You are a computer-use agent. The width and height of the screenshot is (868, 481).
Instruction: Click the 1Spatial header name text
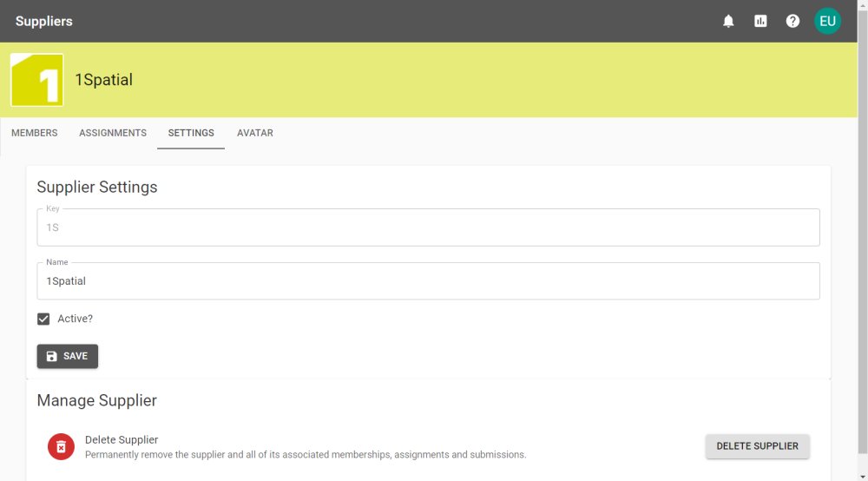coord(103,80)
